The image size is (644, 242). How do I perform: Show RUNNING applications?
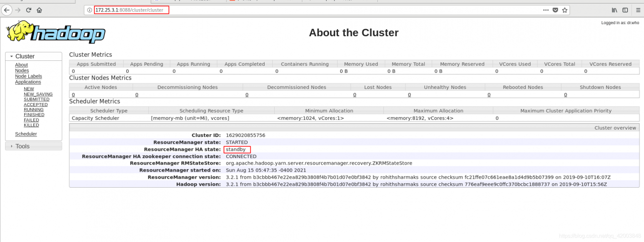[x=34, y=110]
